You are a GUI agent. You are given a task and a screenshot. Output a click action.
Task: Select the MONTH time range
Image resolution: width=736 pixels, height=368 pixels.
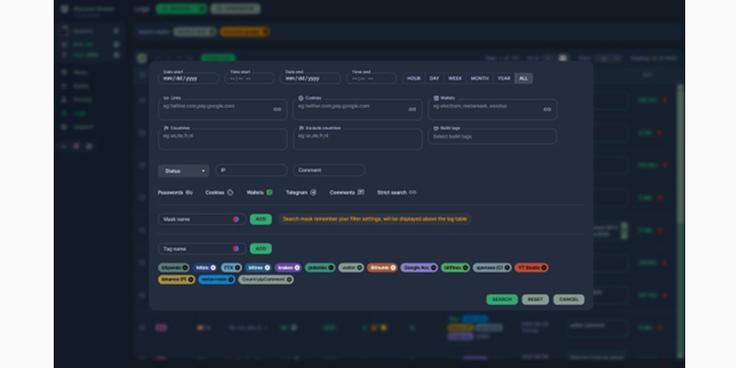[480, 78]
